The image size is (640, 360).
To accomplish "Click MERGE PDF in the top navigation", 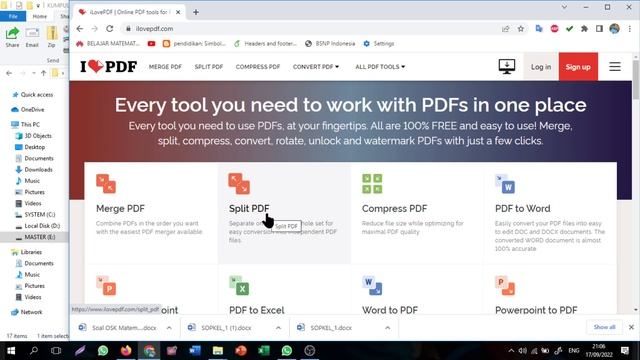I will [x=165, y=67].
